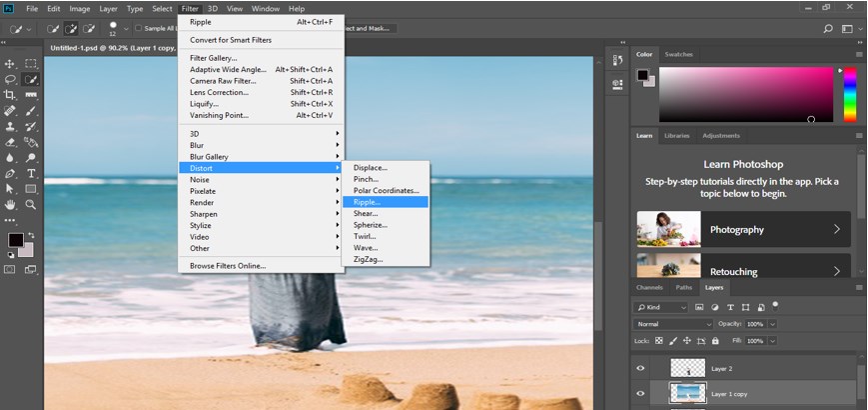Select the Hand tool
Screen dimensions: 868x410
[10, 204]
